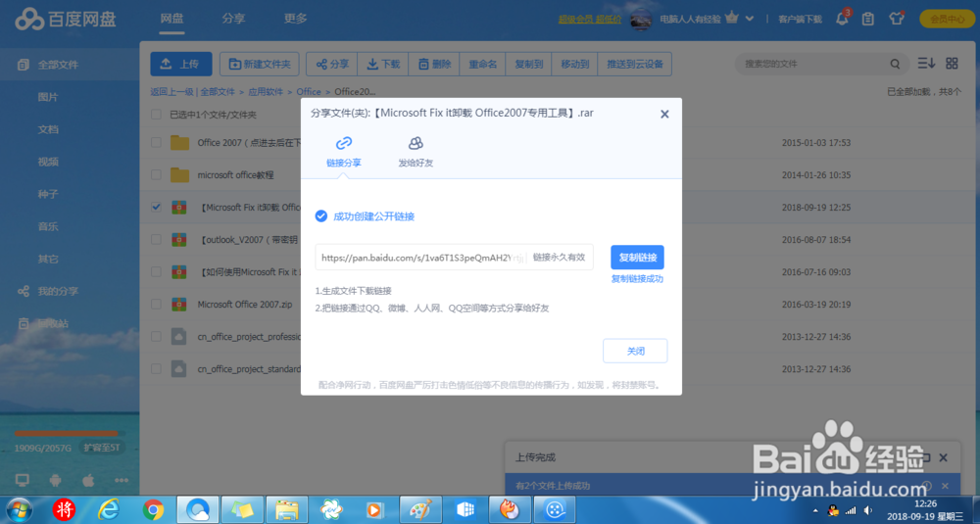Toggle checkbox for cn_office_project_professional file

click(156, 337)
